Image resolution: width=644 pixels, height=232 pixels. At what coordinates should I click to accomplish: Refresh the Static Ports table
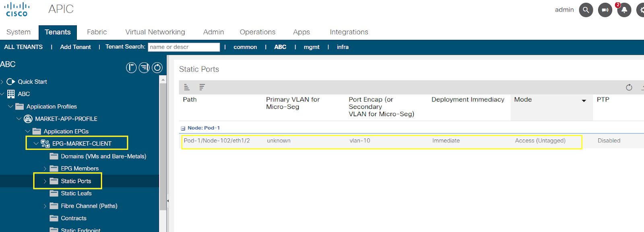click(629, 87)
